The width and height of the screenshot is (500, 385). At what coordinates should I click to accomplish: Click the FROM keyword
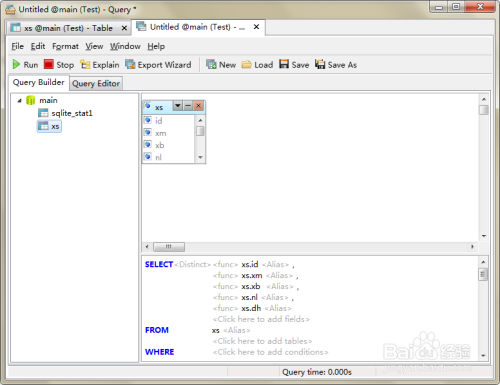[x=157, y=330]
